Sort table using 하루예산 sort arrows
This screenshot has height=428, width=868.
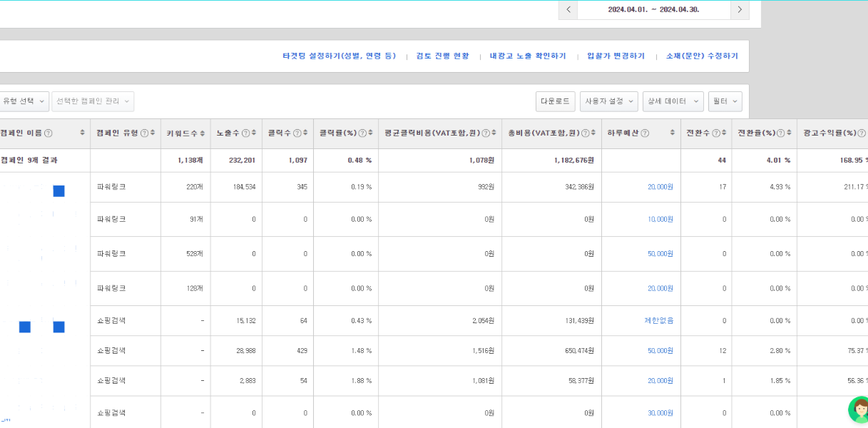pyautogui.click(x=672, y=133)
